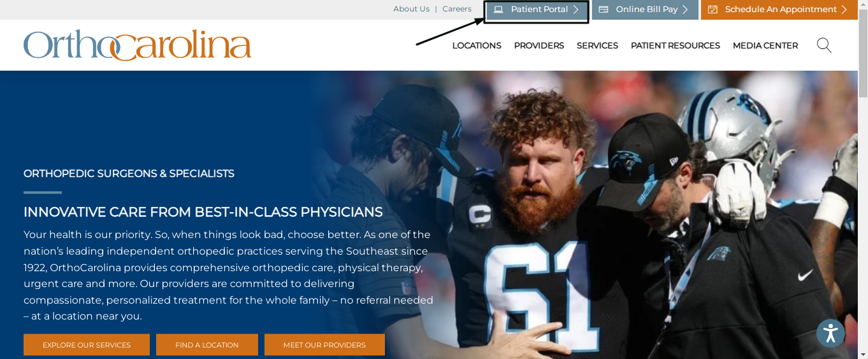Open the accessibility widget icon
This screenshot has width=868, height=359.
pyautogui.click(x=830, y=333)
